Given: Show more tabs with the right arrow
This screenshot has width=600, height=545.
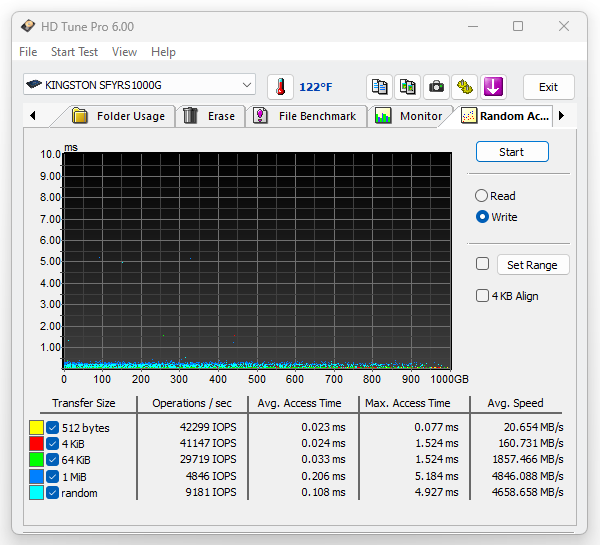Looking at the screenshot, I should coord(561,116).
